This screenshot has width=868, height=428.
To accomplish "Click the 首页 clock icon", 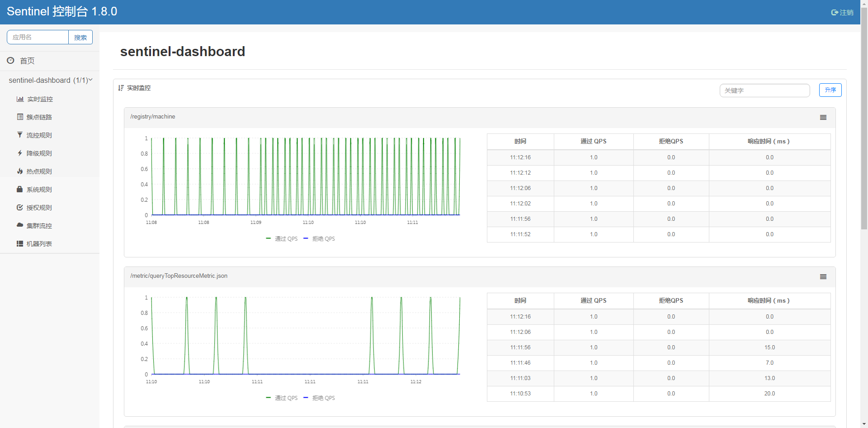I will click(10, 60).
